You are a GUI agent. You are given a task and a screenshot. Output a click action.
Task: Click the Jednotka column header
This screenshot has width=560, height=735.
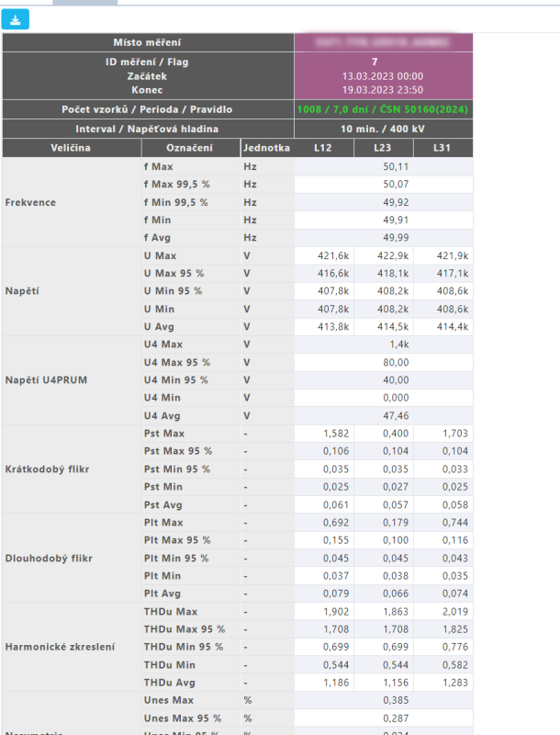click(267, 148)
